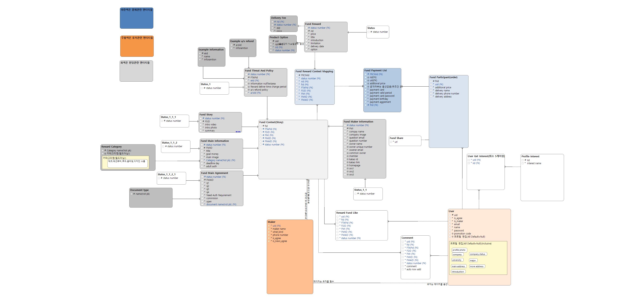
Task: Select the Delivery Fee entity header
Action: pos(278,18)
